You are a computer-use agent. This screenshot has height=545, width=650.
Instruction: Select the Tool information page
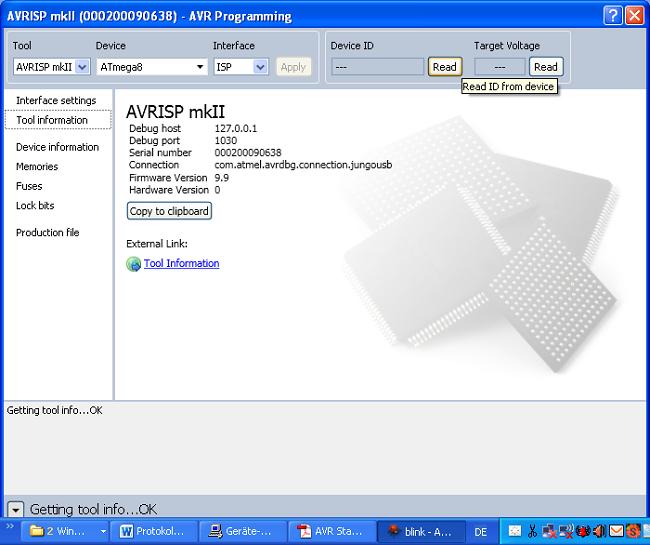click(58, 120)
